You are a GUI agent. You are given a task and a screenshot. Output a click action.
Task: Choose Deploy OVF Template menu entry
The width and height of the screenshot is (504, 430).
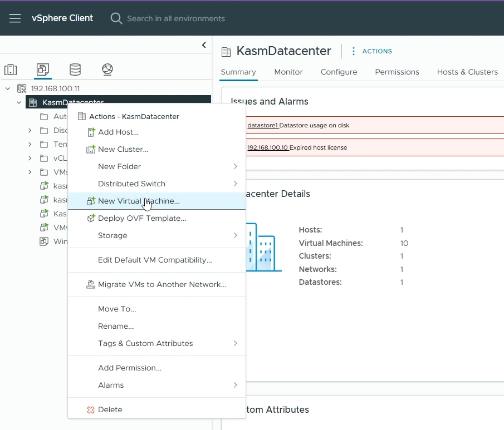[141, 218]
